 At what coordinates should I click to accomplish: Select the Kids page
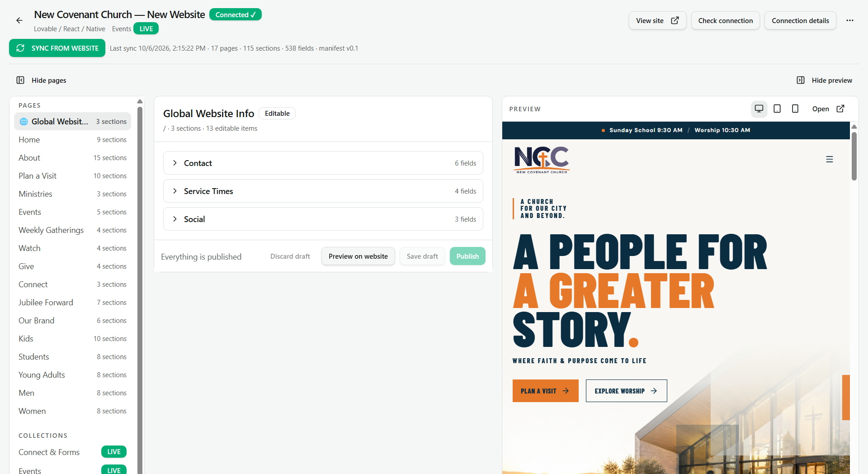[72, 339]
